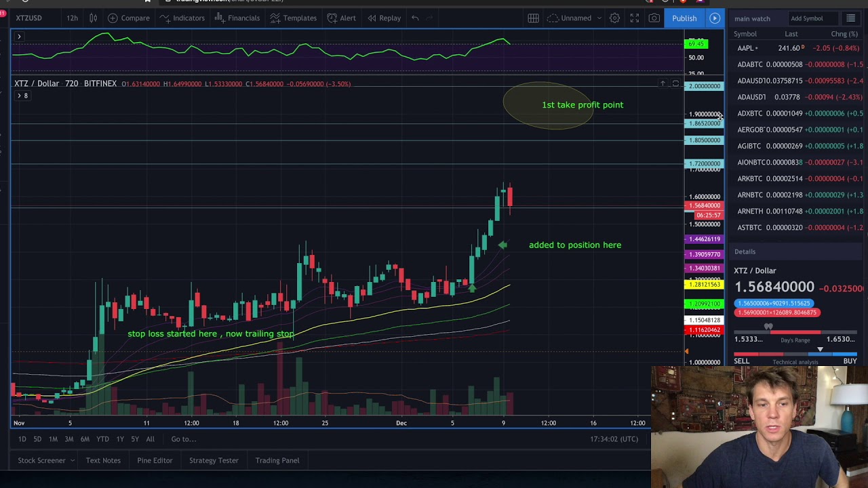This screenshot has width=868, height=488.
Task: Show All available chart data
Action: coord(150,439)
